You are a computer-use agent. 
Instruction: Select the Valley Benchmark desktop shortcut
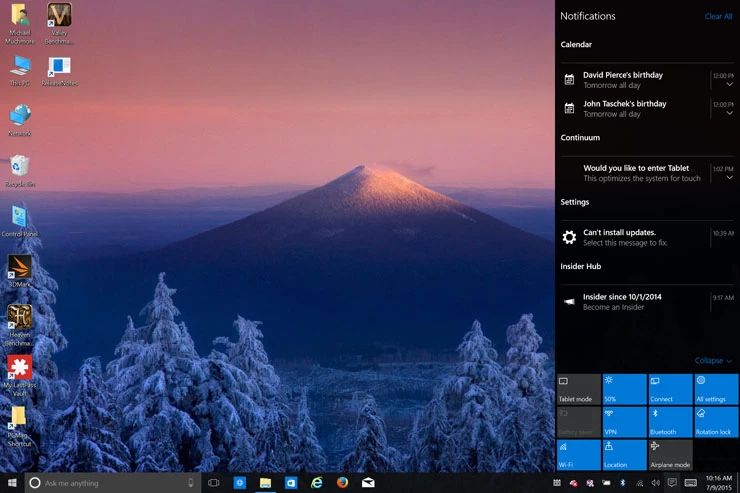click(x=59, y=24)
